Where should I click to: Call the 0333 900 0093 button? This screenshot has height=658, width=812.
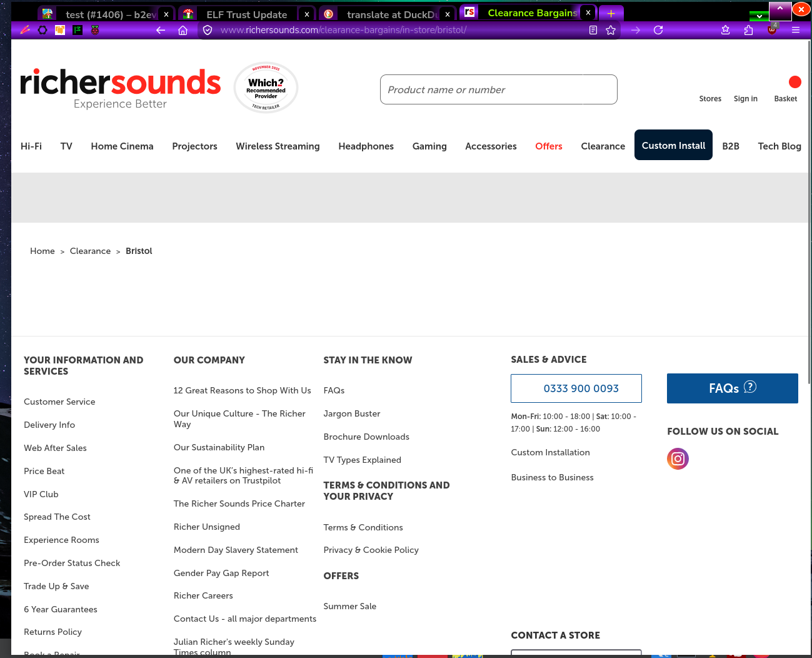click(x=576, y=388)
